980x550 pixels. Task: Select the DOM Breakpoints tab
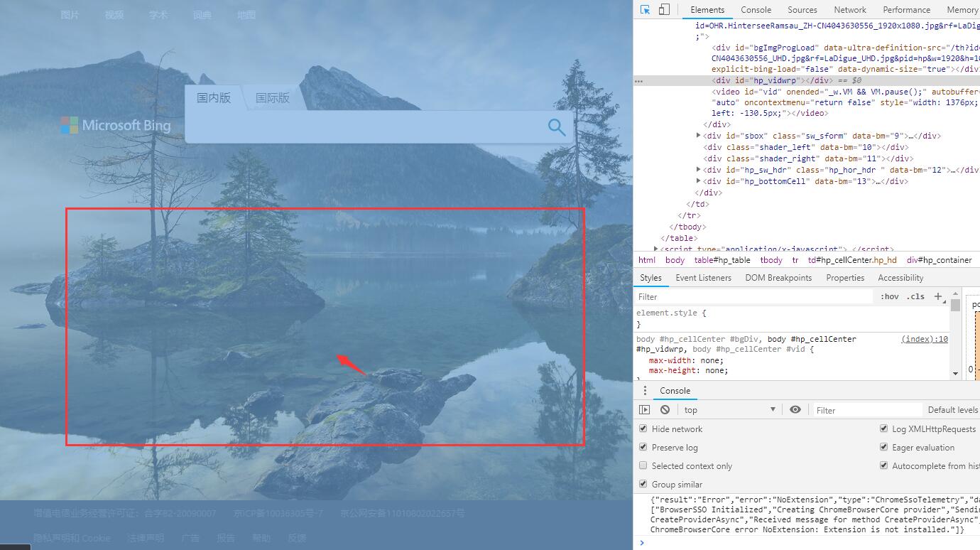point(778,278)
